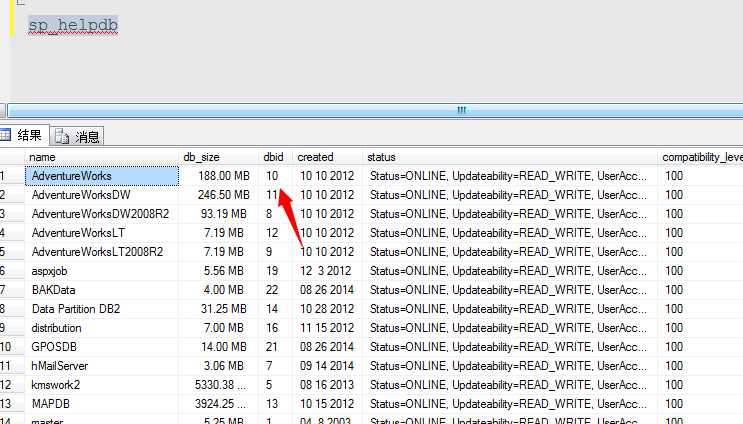
Task: Select the hMailServer name cell
Action: pos(102,366)
